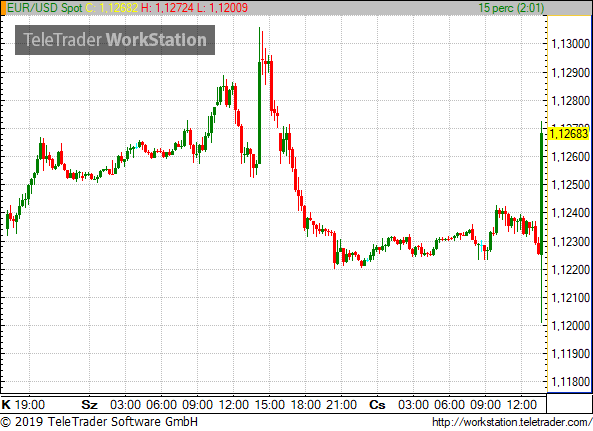Screen dimensions: 593x431
Task: Click the 15 perc interval label
Action: point(511,8)
